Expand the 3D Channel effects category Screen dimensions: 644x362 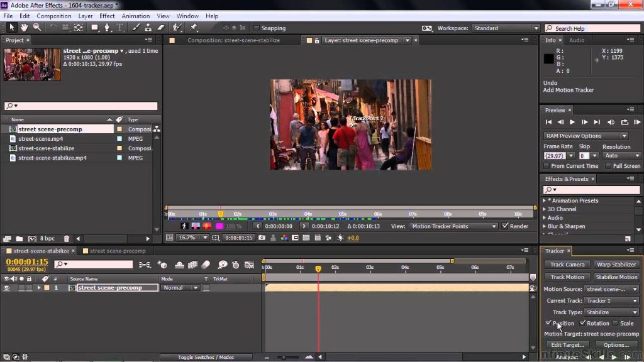[545, 209]
